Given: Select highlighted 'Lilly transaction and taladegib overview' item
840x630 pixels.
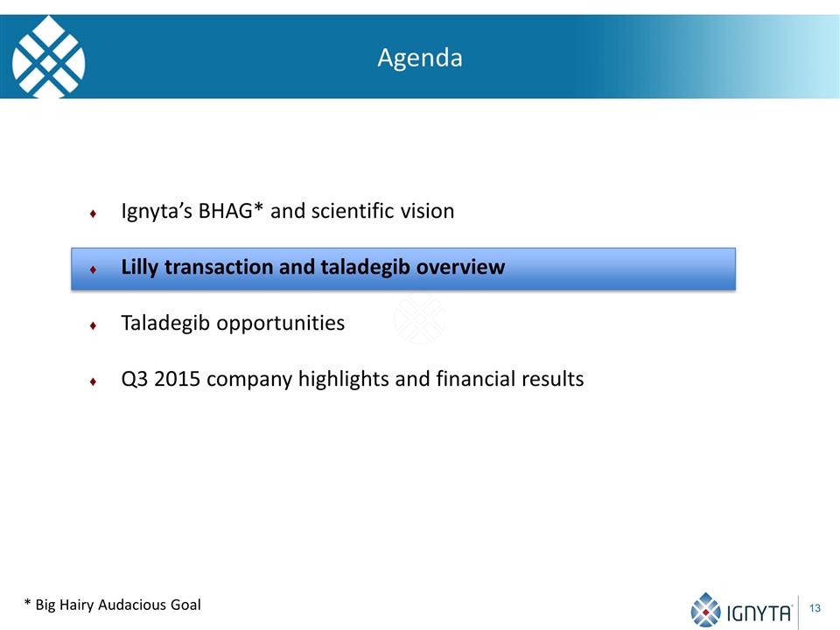Looking at the screenshot, I should [x=403, y=269].
